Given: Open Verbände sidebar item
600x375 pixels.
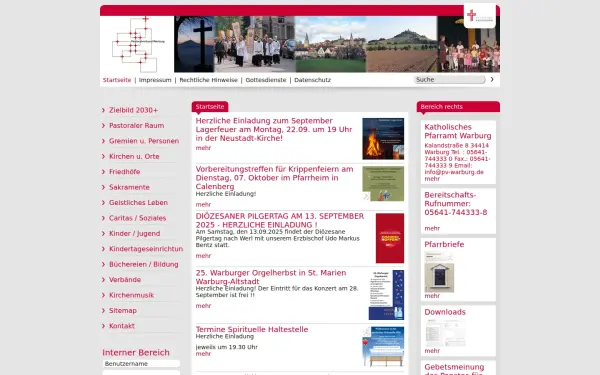Looking at the screenshot, I should click(125, 280).
